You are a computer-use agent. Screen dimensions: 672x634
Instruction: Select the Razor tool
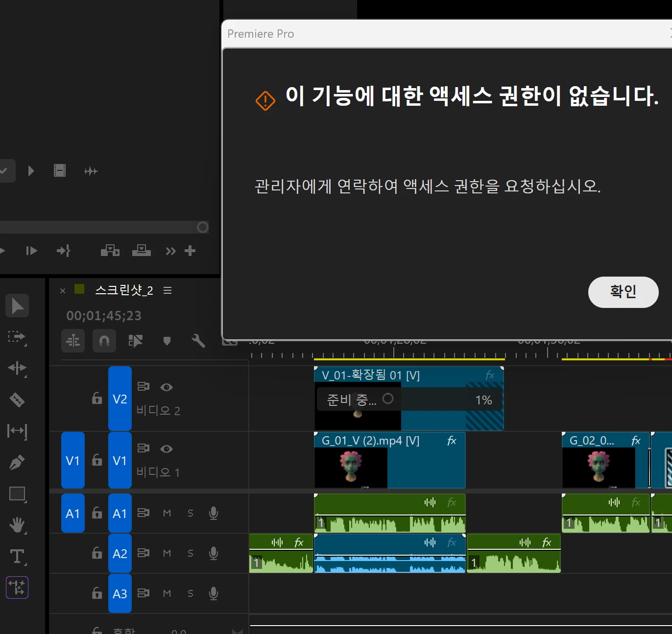17,399
